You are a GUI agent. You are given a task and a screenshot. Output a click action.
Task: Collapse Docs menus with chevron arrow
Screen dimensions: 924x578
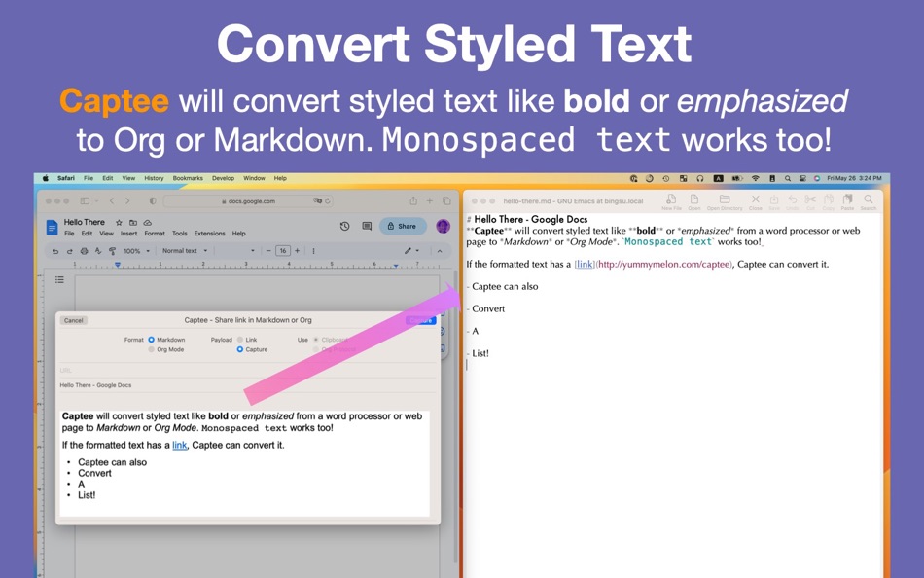tap(440, 251)
